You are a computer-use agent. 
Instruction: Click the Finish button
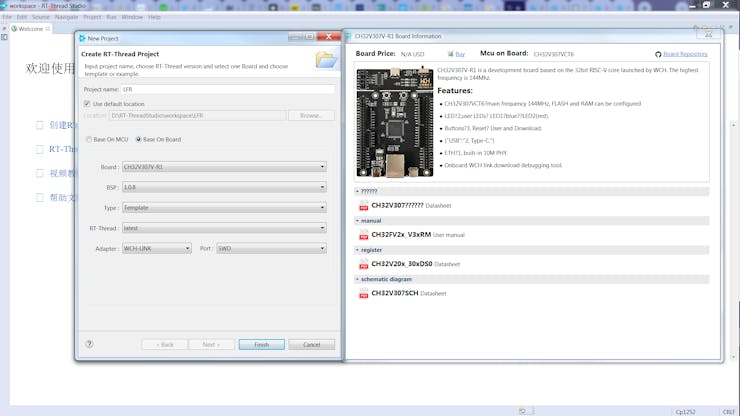tap(261, 344)
